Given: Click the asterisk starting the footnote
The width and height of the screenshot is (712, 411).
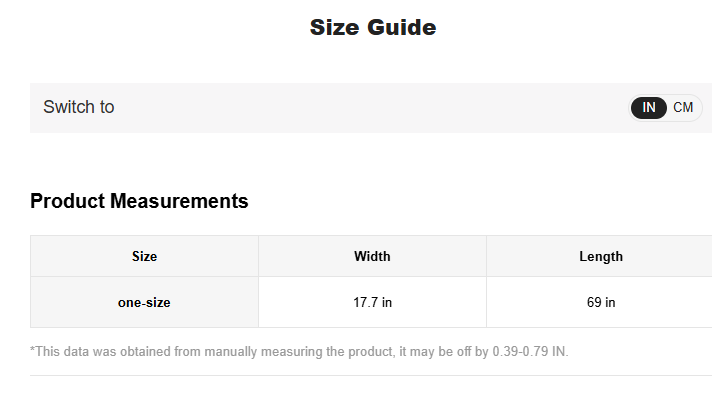Looking at the screenshot, I should [33, 351].
